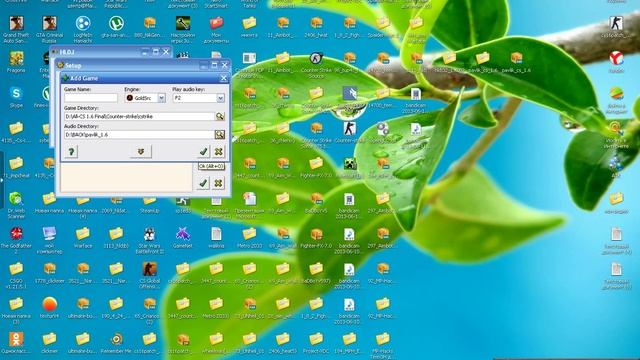Launch the CS Global Offensive shortcut
Viewport: 640px width, 360px height.
(149, 269)
